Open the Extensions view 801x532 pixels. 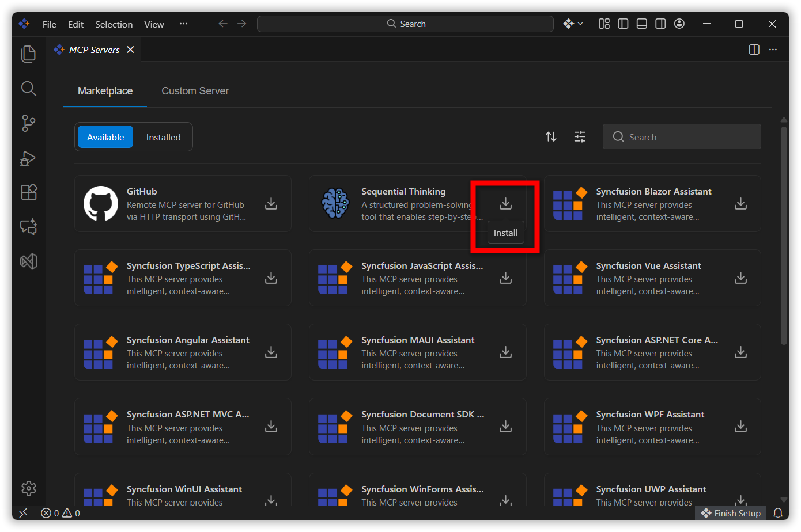28,192
